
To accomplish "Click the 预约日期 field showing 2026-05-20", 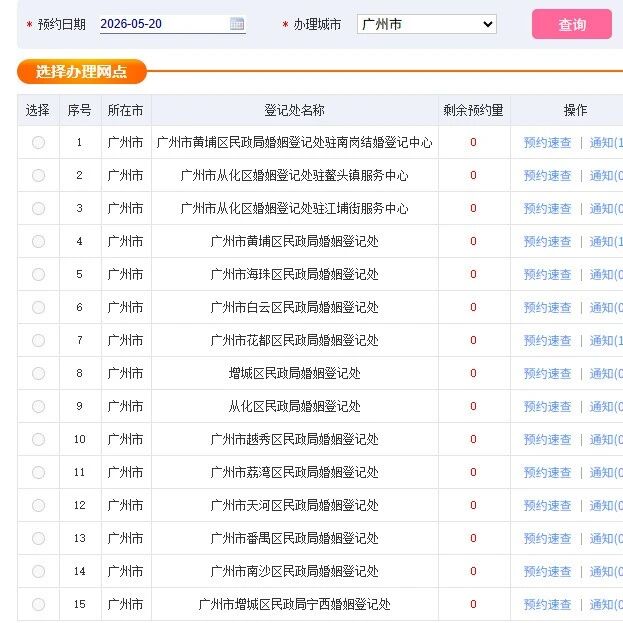I will [172, 24].
